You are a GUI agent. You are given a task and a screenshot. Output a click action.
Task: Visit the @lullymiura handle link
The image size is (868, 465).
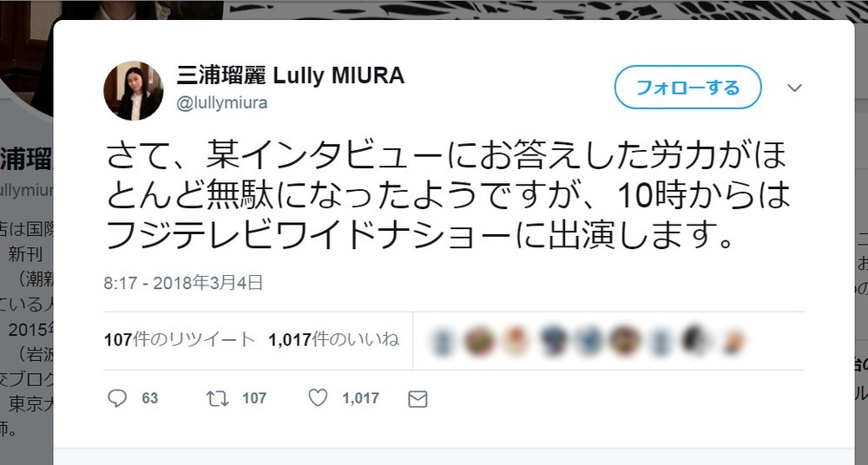click(x=222, y=103)
